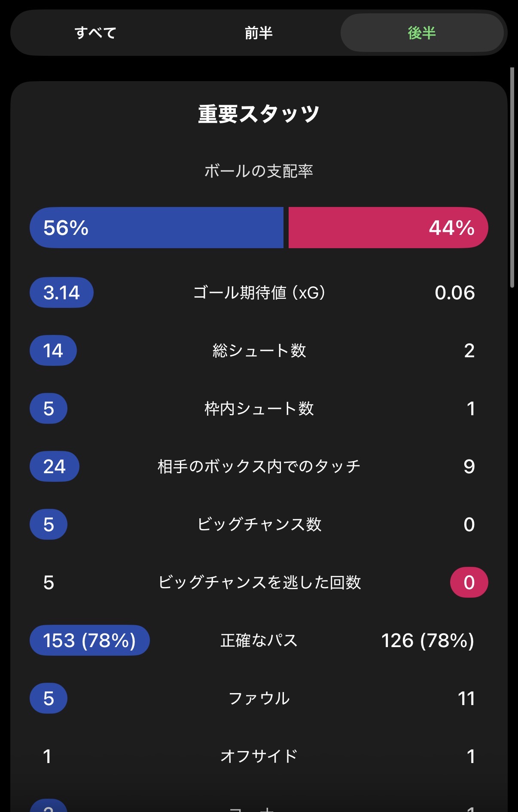Switch to the すべて tab

(95, 33)
